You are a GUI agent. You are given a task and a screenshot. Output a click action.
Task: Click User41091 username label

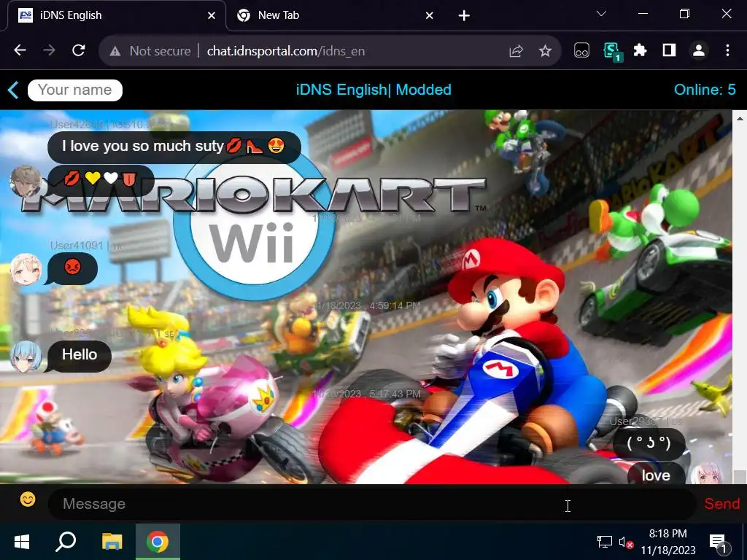point(76,246)
